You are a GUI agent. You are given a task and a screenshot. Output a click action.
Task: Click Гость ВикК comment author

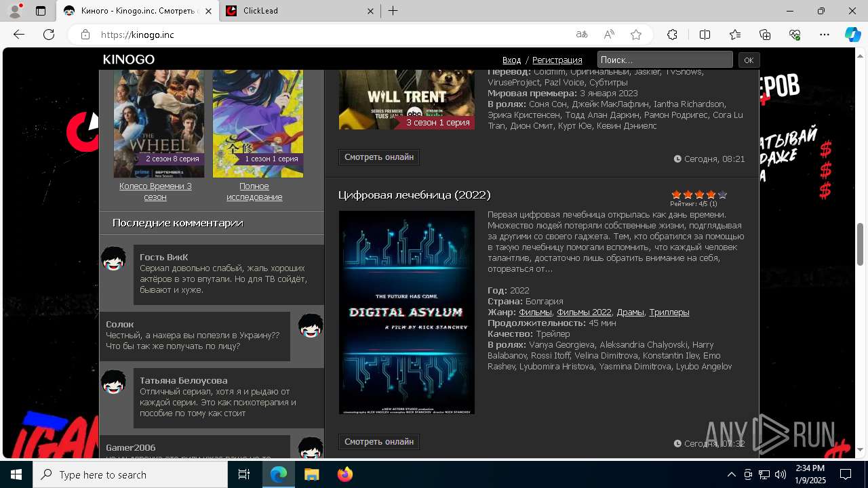pos(163,257)
